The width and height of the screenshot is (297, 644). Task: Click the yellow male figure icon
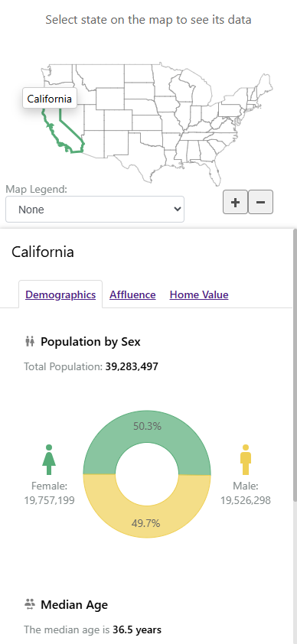(246, 460)
